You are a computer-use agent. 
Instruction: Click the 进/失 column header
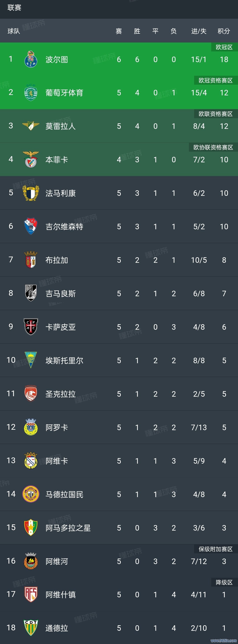(x=199, y=31)
